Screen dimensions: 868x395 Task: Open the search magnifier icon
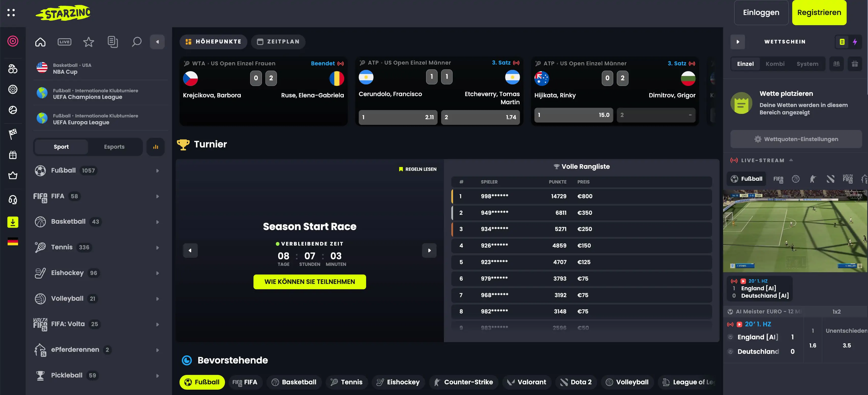coord(137,42)
